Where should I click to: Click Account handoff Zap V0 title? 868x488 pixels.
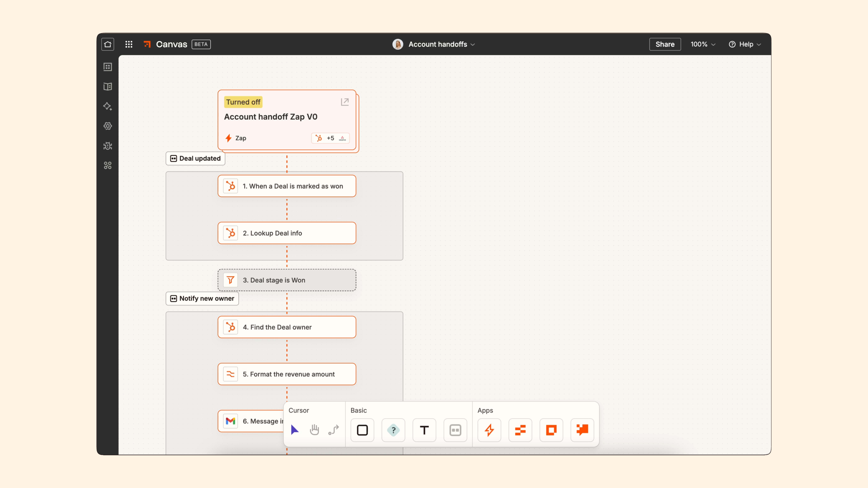click(x=271, y=117)
